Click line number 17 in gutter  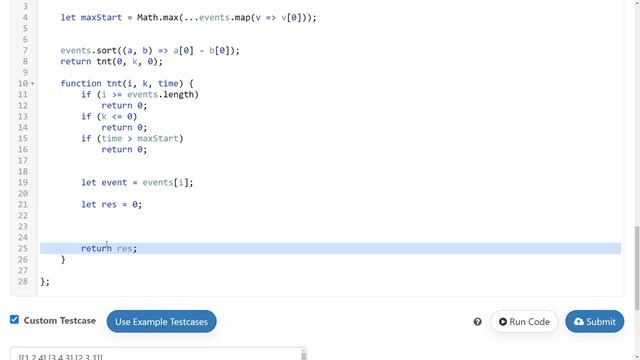coord(23,161)
